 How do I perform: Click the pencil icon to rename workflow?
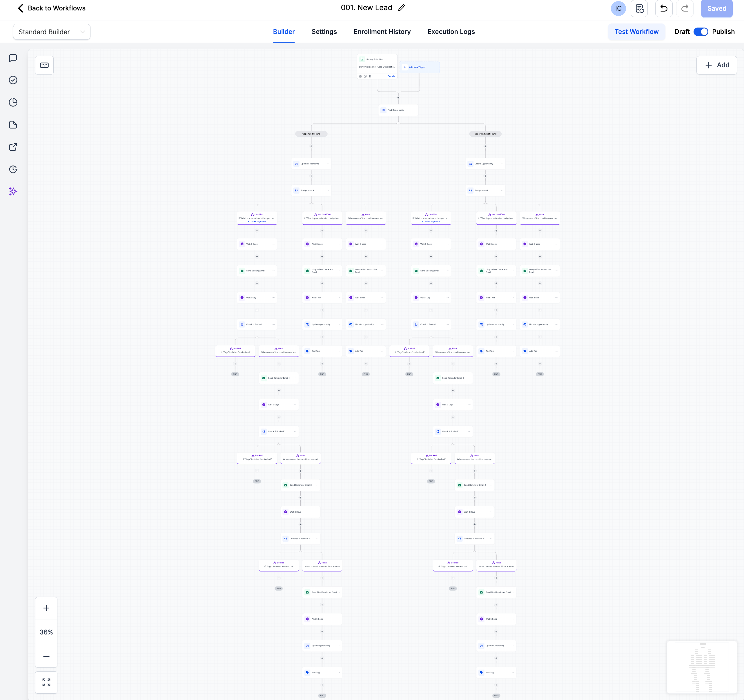tap(402, 8)
